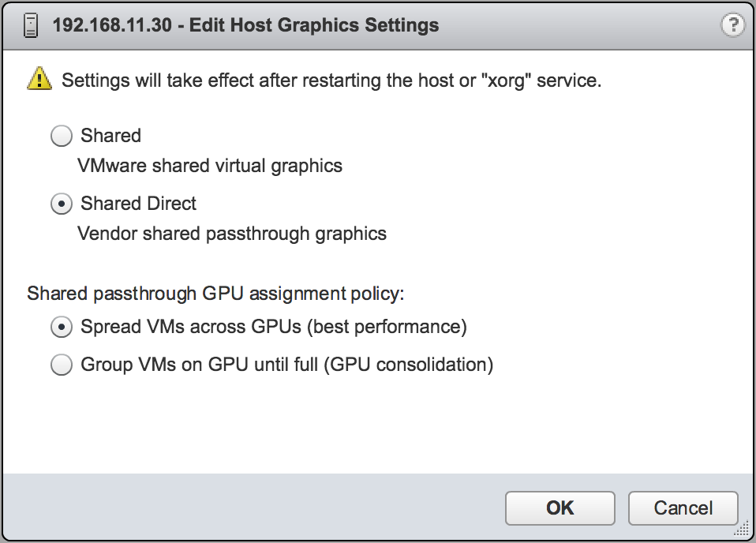Screen dimensions: 756x543
Task: Click the Shared label text
Action: point(110,136)
